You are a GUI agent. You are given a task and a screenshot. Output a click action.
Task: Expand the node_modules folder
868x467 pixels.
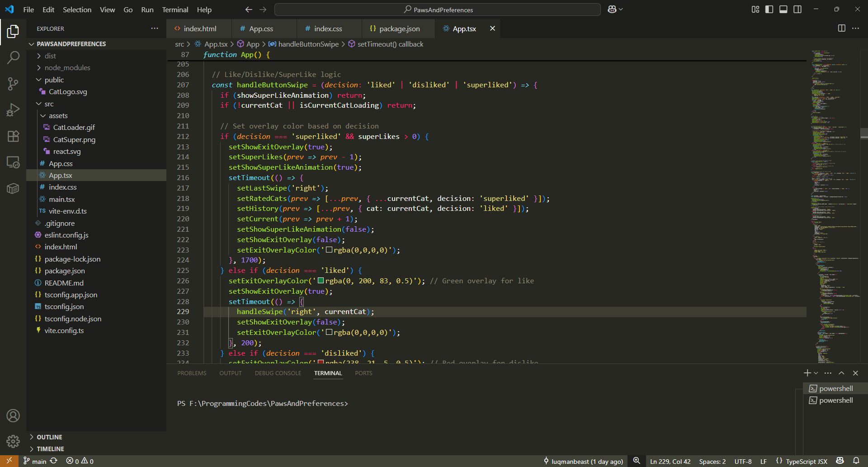[67, 68]
